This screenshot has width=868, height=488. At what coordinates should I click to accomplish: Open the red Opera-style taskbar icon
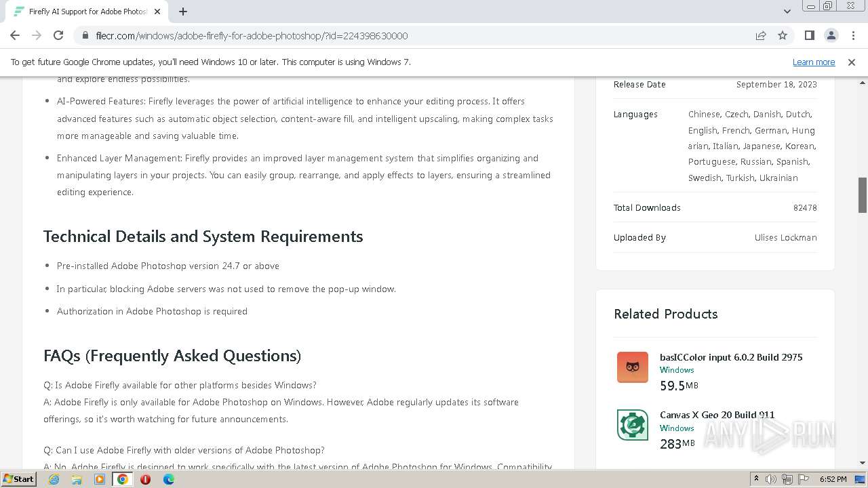(145, 479)
